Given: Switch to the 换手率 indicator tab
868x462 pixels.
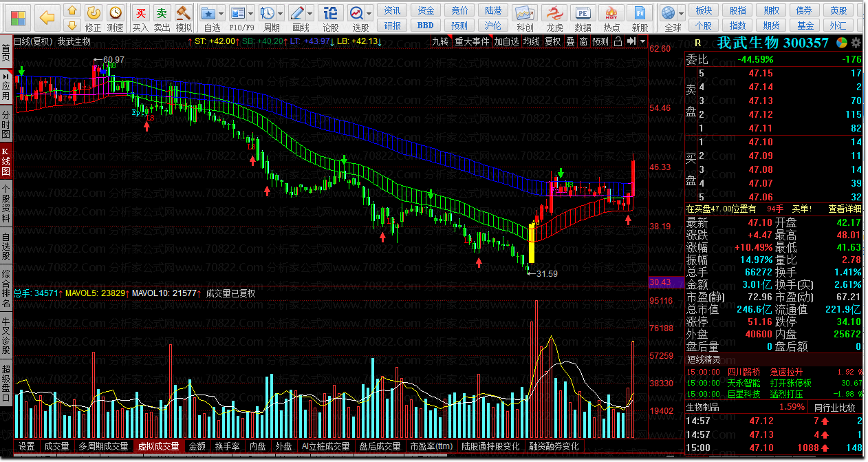Looking at the screenshot, I should coord(228,446).
